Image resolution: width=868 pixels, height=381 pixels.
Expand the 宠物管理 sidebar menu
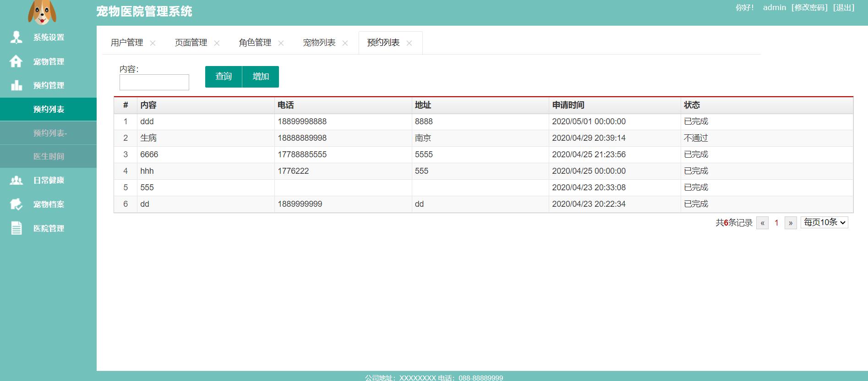coord(48,61)
